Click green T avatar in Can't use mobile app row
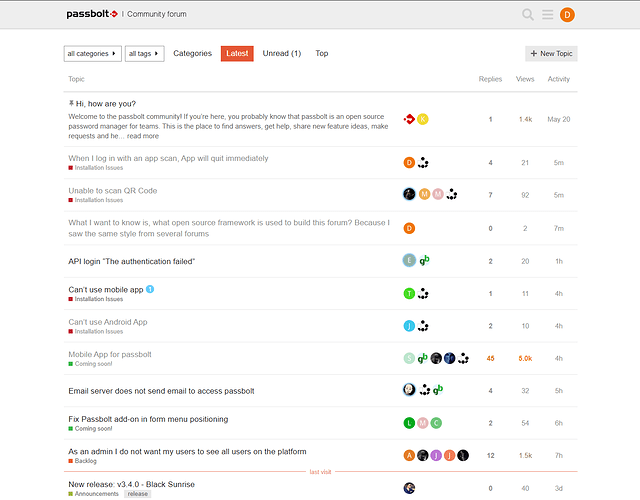 click(409, 293)
